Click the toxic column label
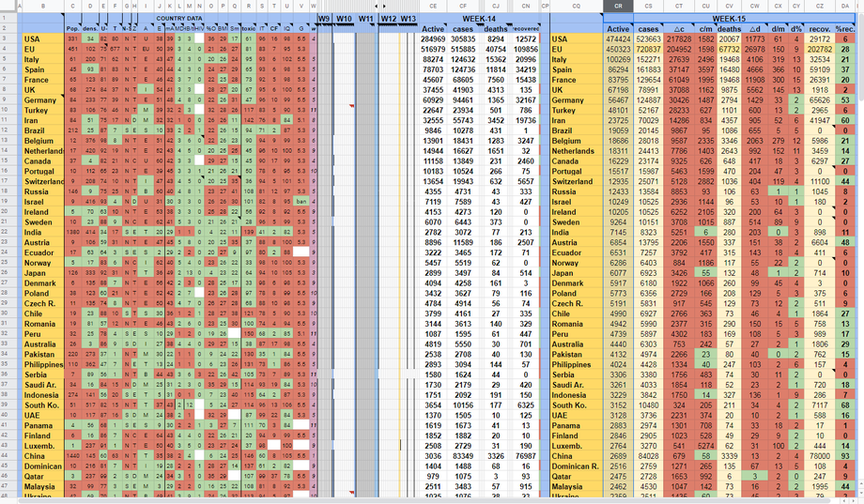 (x=249, y=29)
